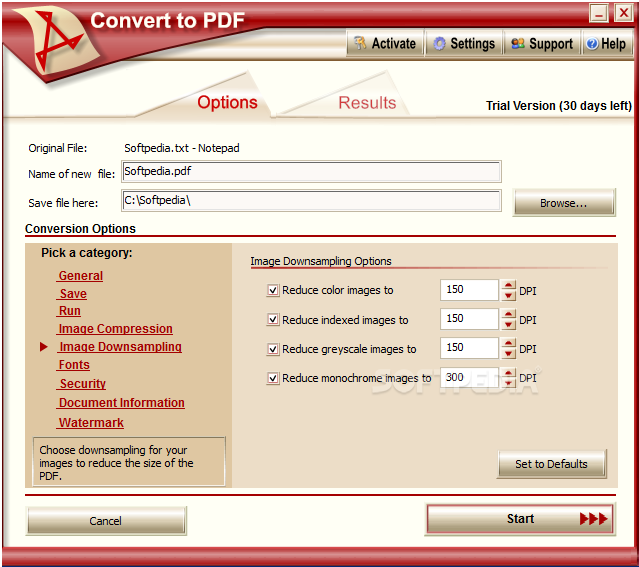This screenshot has height=567, width=639.
Task: Click the Start button to convert
Action: point(520,518)
